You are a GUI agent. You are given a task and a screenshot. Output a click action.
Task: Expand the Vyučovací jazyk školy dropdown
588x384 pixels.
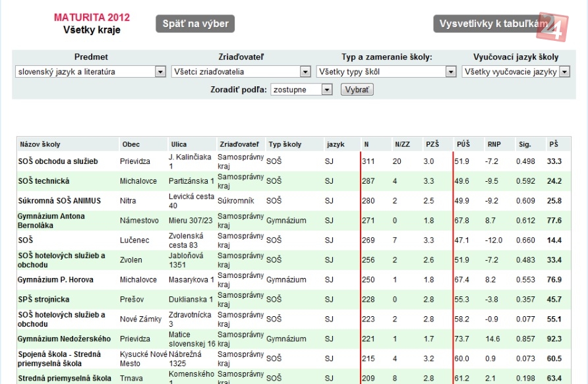coord(515,72)
